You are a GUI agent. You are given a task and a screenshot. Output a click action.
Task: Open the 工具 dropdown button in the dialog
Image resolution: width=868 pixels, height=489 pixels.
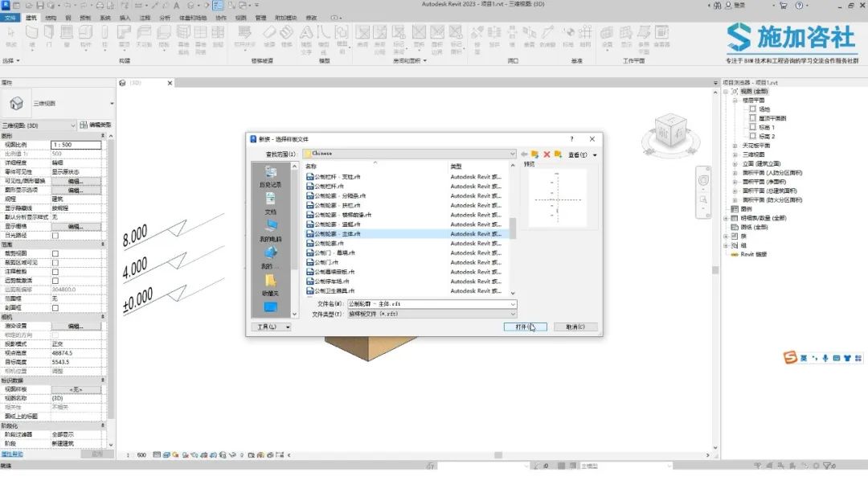click(x=271, y=327)
